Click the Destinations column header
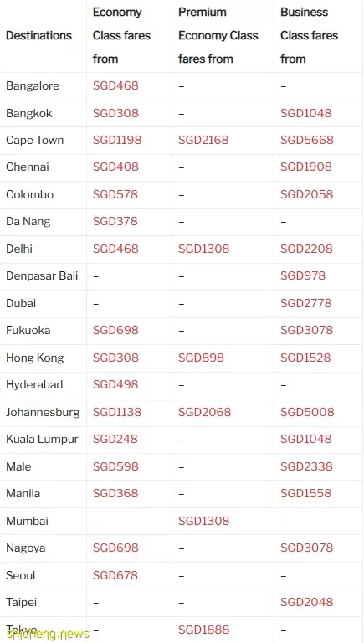The height and width of the screenshot is (643, 364). click(x=39, y=35)
